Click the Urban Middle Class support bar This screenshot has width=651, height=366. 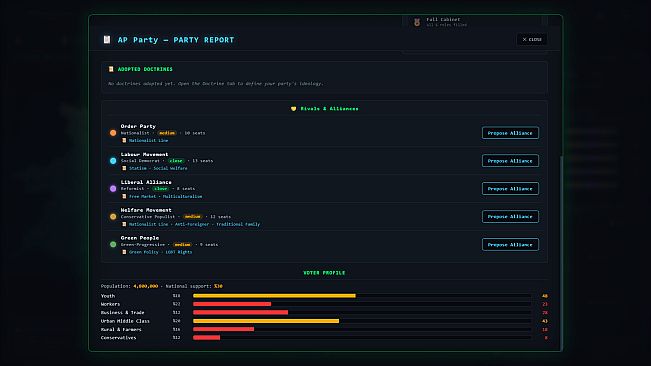pyautogui.click(x=362, y=321)
